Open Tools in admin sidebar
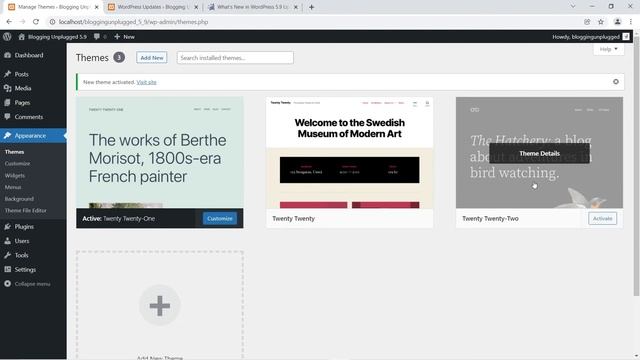Image resolution: width=640 pixels, height=360 pixels. [21, 255]
